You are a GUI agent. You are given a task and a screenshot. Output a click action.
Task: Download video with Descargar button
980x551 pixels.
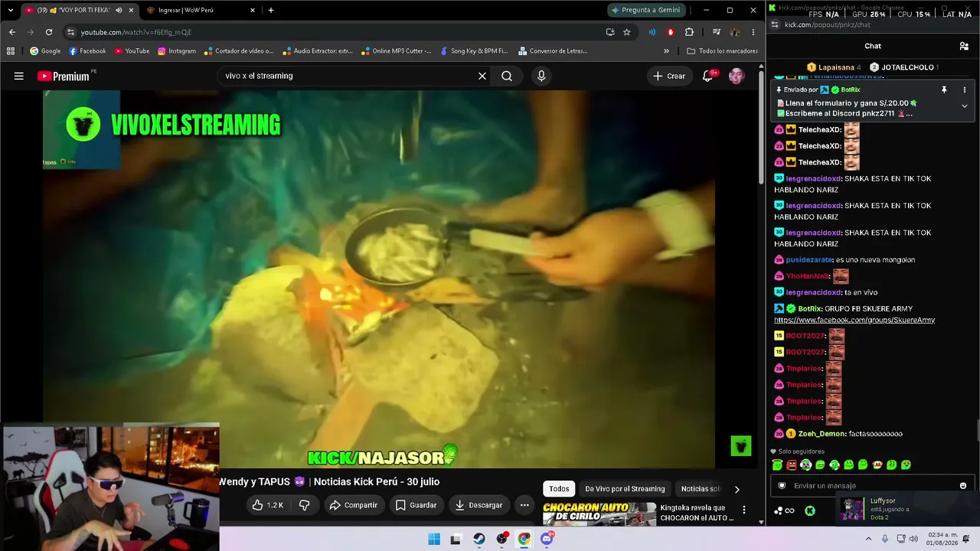point(479,505)
